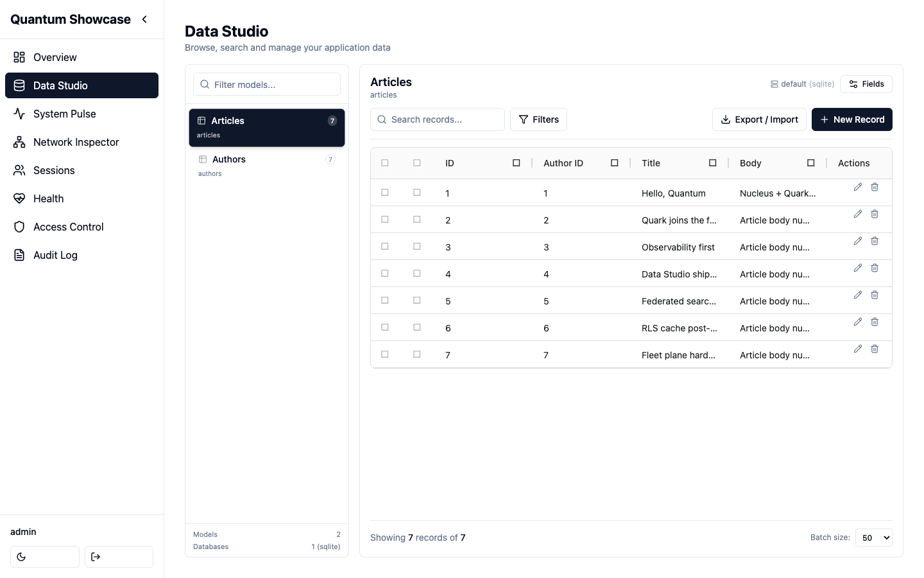Create a New Record

click(x=852, y=119)
